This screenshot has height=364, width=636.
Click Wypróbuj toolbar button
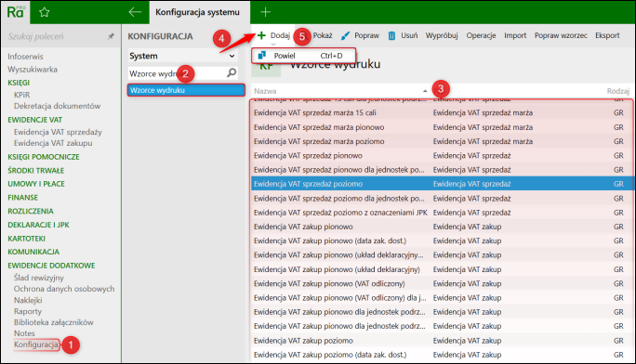(x=442, y=35)
